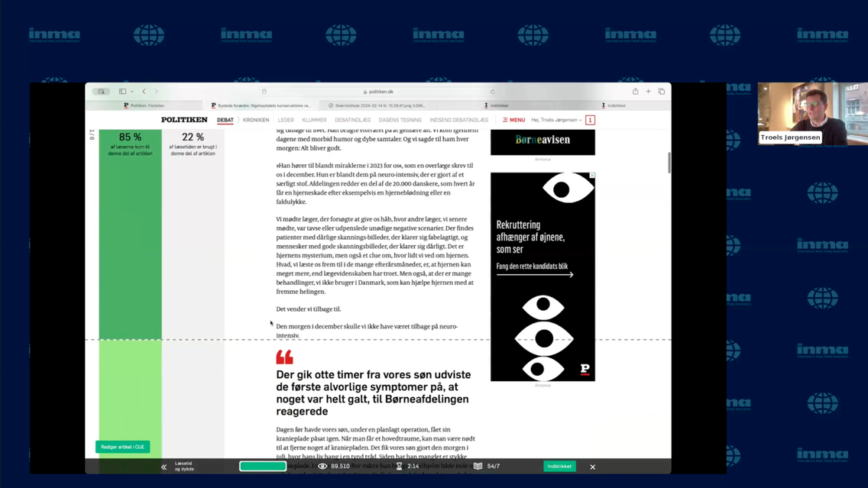The width and height of the screenshot is (868, 488).
Task: Open a new tab with the plus icon
Action: [x=648, y=92]
